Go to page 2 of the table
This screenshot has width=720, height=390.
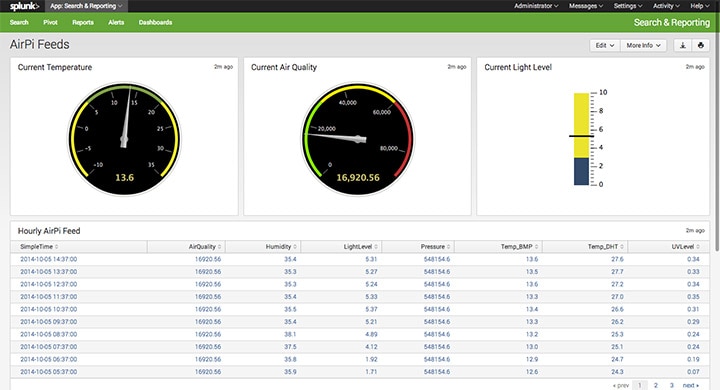[x=656, y=385]
